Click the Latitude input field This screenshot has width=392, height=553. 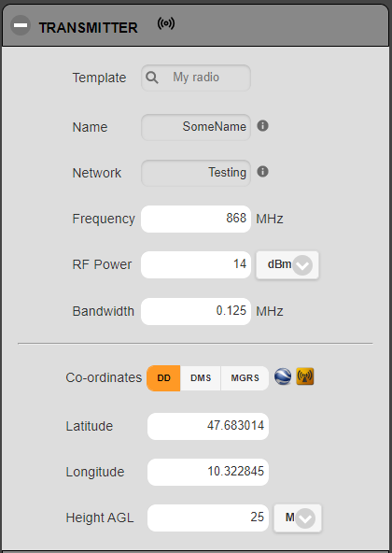tap(208, 426)
